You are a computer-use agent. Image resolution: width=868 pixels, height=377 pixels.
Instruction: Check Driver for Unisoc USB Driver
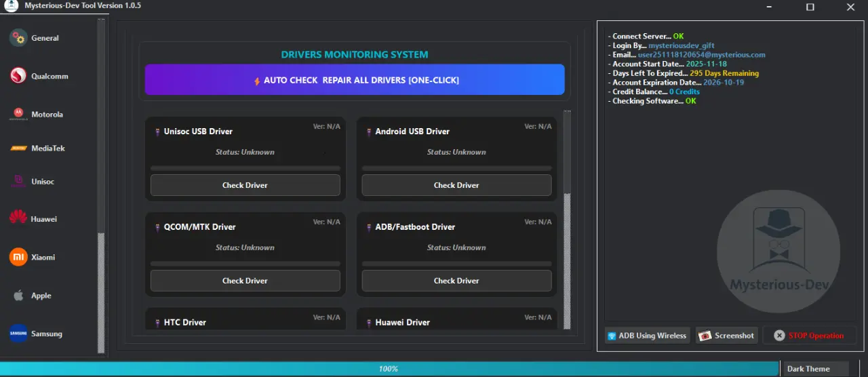245,185
